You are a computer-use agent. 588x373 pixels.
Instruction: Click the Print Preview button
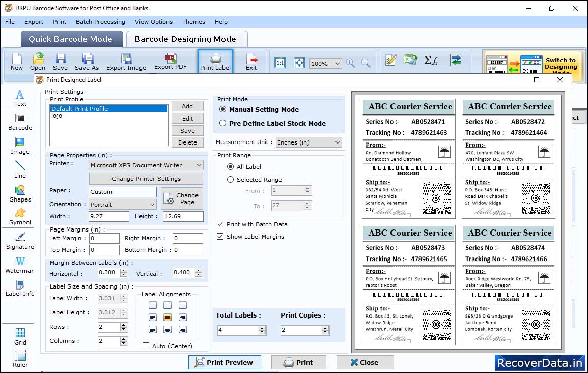225,362
